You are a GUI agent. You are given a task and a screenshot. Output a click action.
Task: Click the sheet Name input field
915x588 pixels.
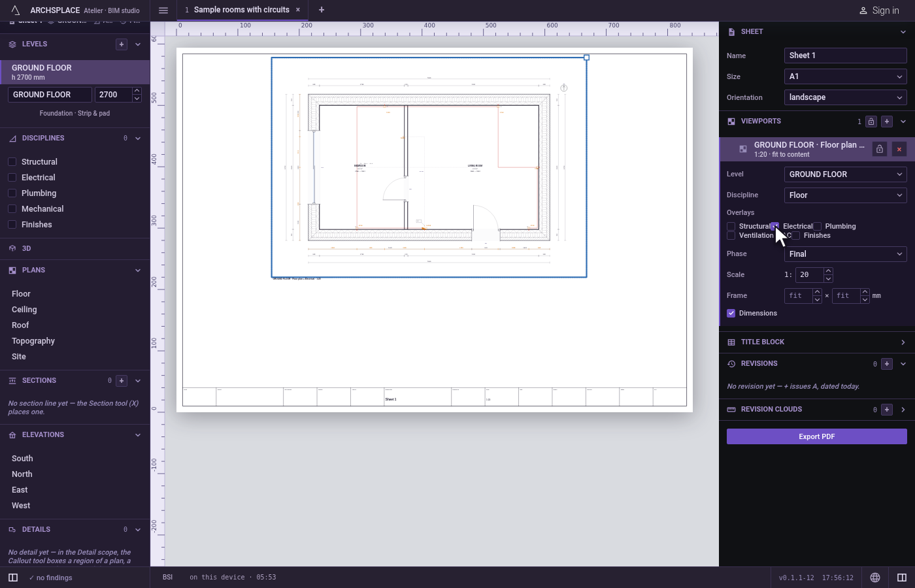[845, 56]
